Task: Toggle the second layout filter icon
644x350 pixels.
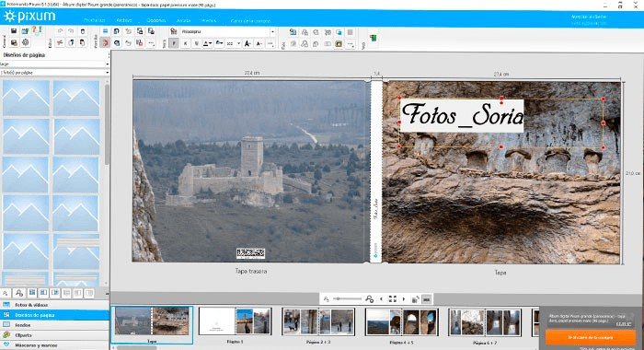Action: tap(19, 293)
